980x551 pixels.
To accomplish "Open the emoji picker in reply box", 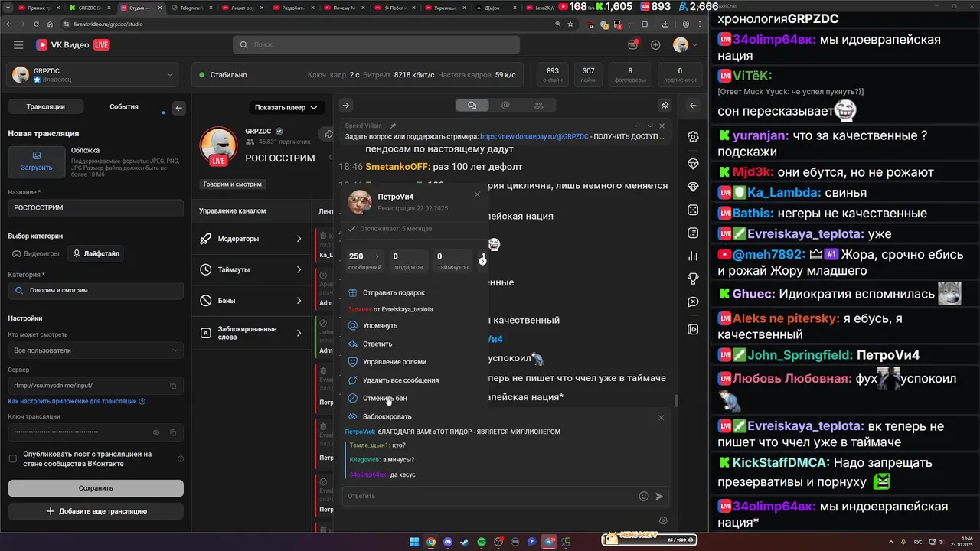I will [644, 496].
